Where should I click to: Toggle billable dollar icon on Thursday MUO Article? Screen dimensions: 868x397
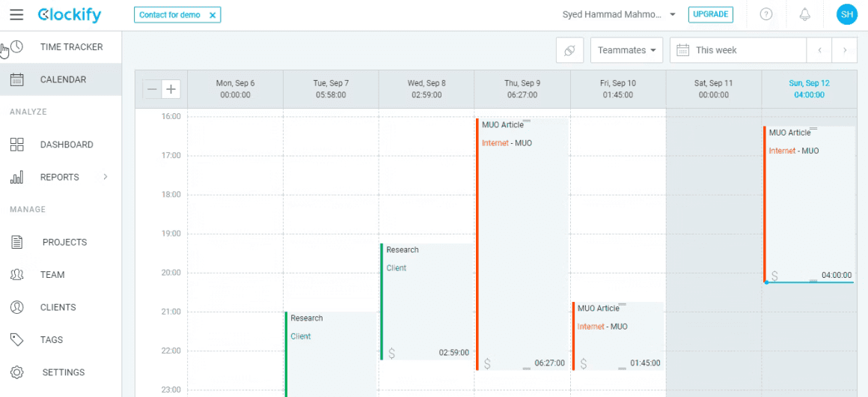487,364
